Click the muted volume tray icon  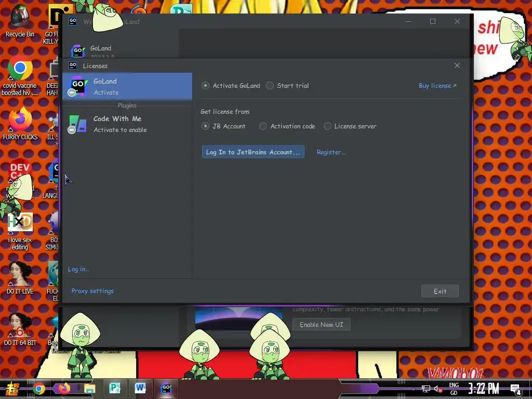(x=438, y=389)
